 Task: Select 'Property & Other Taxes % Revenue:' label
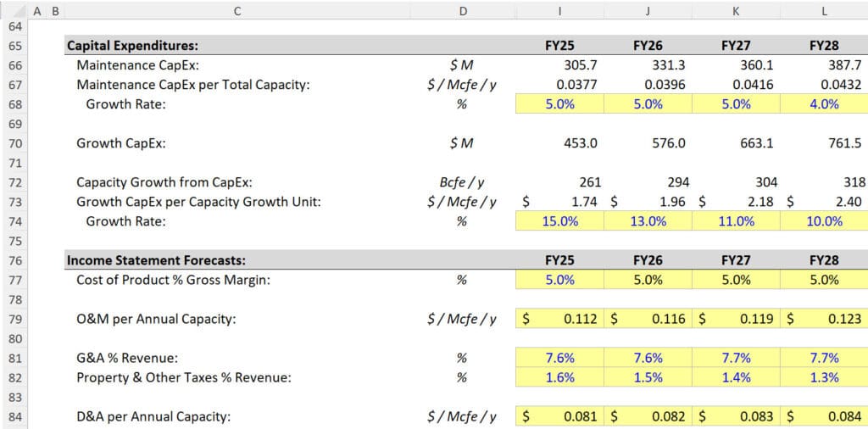[x=184, y=377]
